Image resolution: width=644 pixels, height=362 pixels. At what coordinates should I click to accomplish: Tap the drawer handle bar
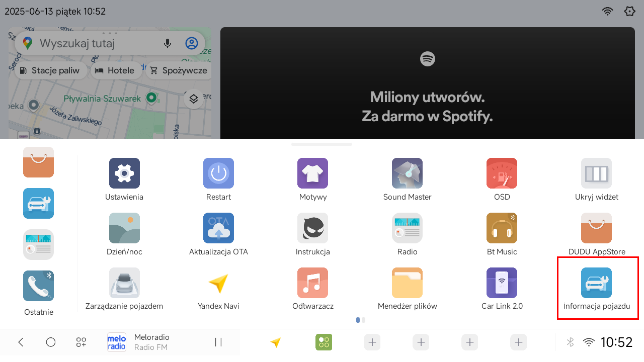coord(321,144)
